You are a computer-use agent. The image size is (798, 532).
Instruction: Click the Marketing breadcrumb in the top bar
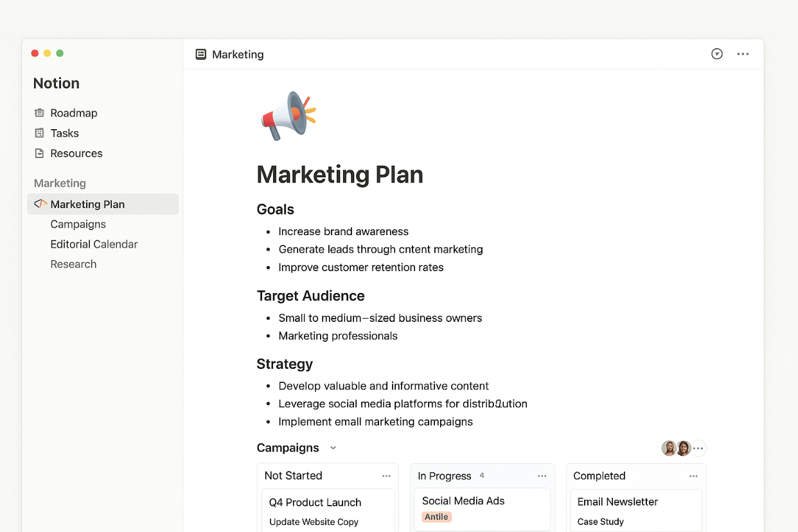238,55
